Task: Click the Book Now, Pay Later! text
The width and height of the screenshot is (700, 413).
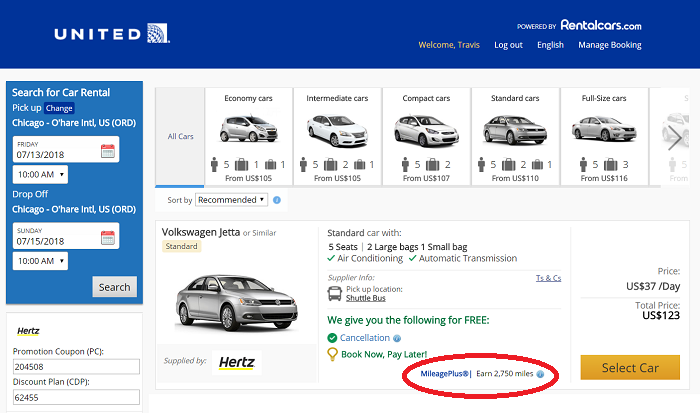Action: (384, 355)
